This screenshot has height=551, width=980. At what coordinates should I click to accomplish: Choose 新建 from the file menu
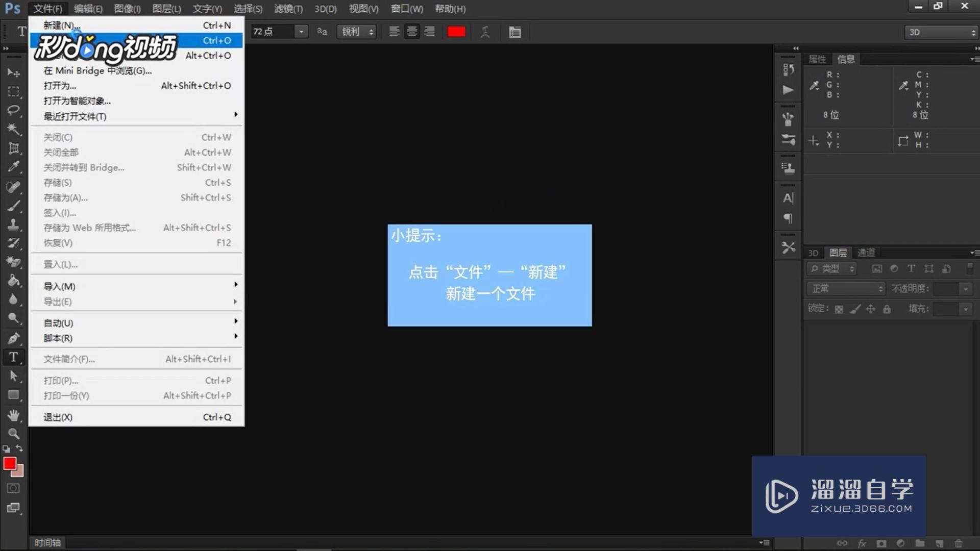tap(61, 25)
